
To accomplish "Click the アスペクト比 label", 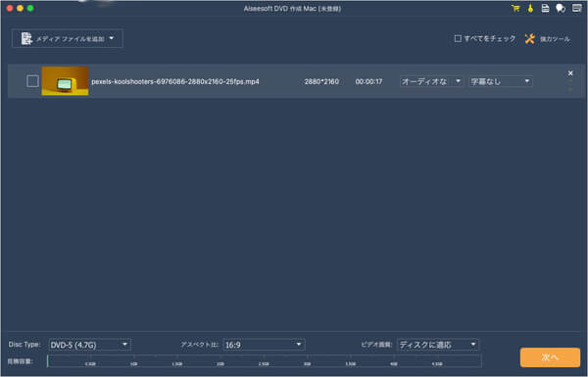I will pos(200,345).
